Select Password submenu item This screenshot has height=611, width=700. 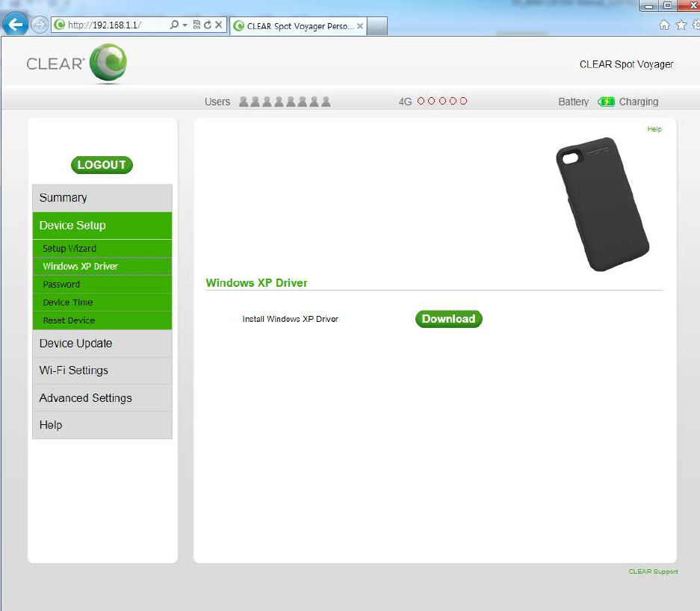102,285
